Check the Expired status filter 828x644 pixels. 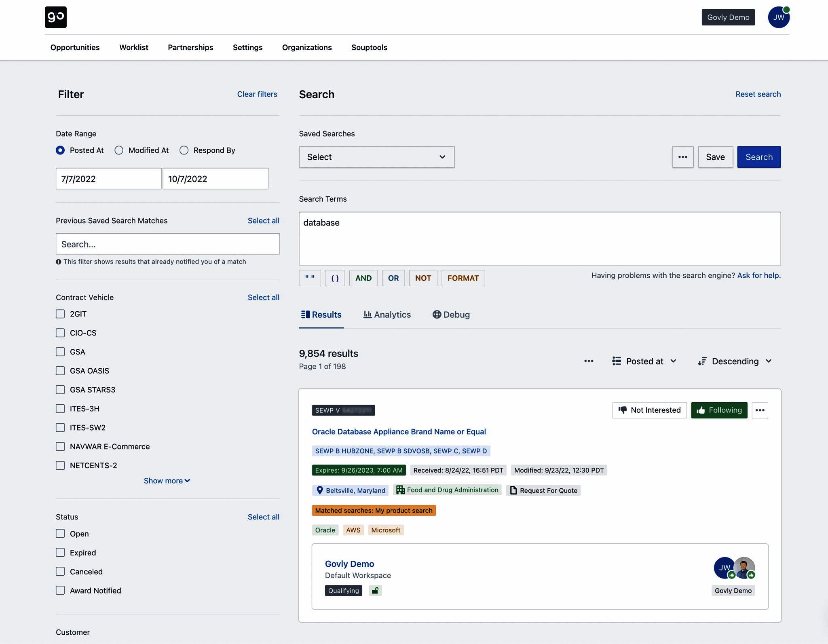(60, 552)
